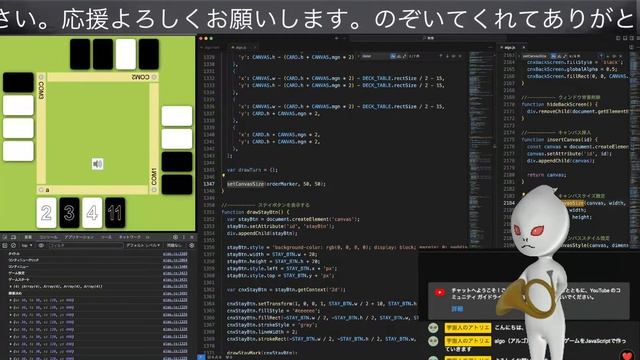Open the console 'top' context dropdown
640x360 pixels.
27,245
